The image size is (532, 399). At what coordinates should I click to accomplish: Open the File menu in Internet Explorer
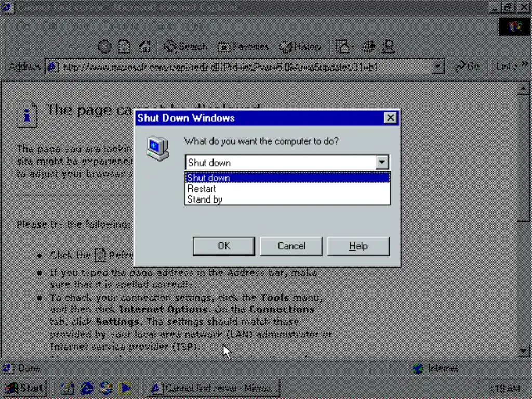[x=23, y=26]
